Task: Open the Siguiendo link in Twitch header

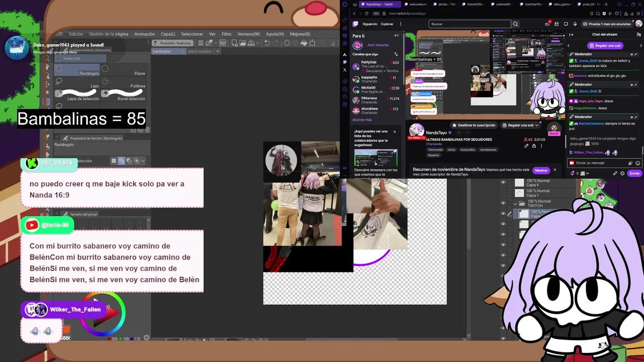Action: [x=370, y=24]
